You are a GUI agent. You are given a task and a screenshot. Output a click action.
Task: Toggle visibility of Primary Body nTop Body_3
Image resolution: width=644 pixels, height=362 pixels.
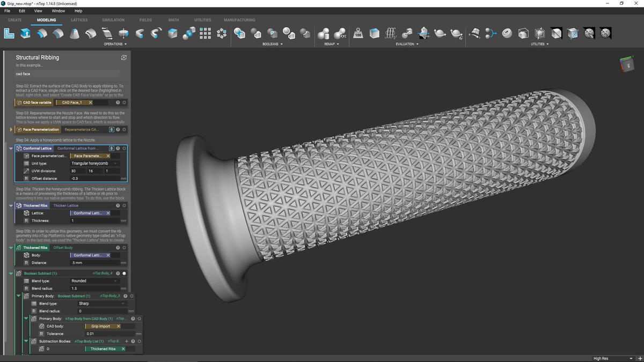pyautogui.click(x=132, y=296)
